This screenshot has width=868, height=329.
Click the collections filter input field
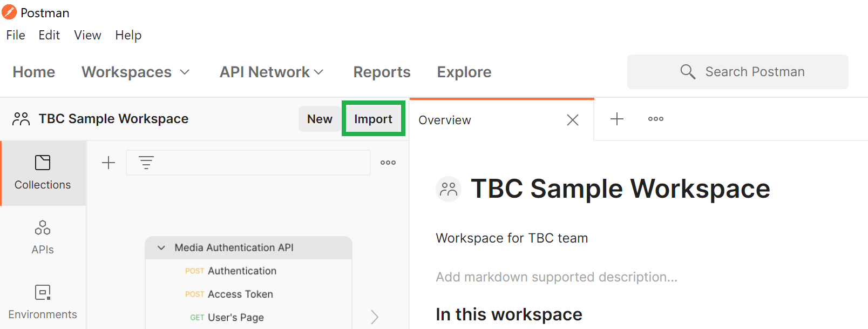[248, 163]
